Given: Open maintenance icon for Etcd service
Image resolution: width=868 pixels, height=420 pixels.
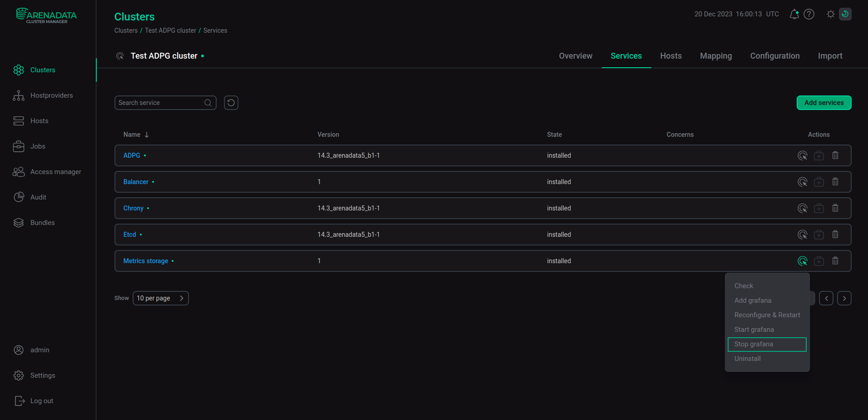Looking at the screenshot, I should [x=819, y=235].
